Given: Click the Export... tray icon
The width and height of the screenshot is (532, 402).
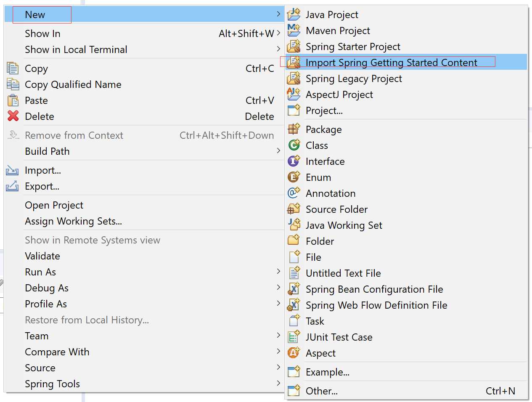Looking at the screenshot, I should (12, 186).
